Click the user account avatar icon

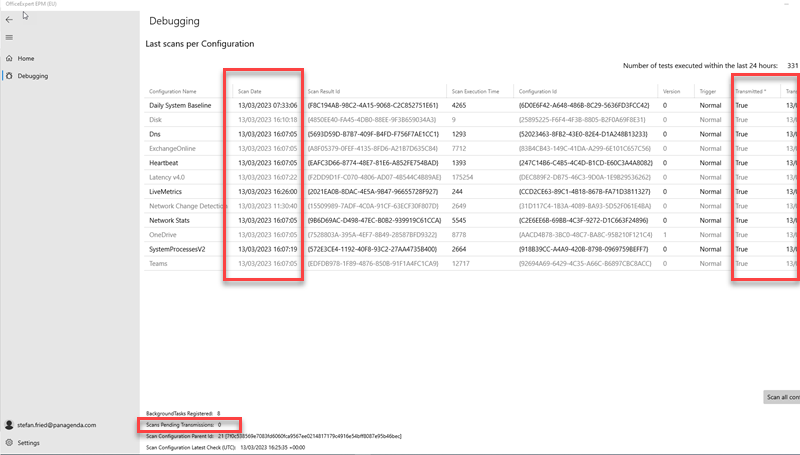tap(9, 425)
